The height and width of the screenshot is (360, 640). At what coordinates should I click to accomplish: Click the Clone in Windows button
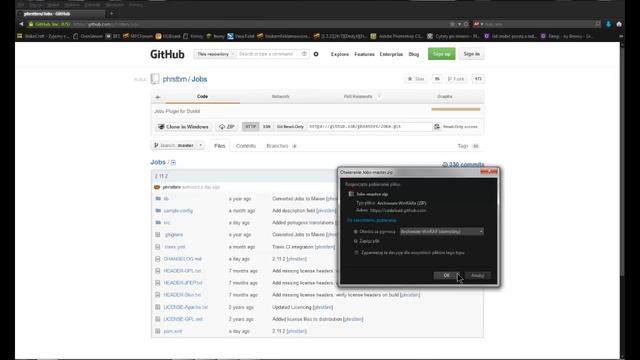tap(183, 127)
